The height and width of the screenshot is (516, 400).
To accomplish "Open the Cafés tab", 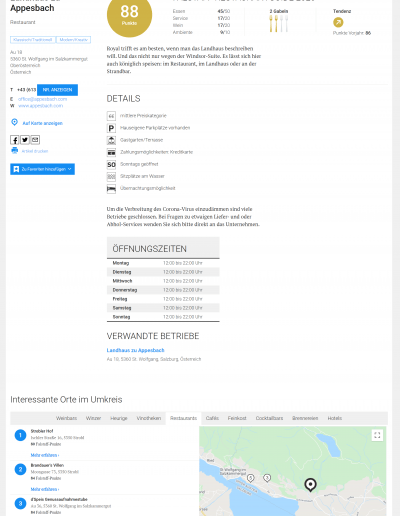I will coord(212,418).
